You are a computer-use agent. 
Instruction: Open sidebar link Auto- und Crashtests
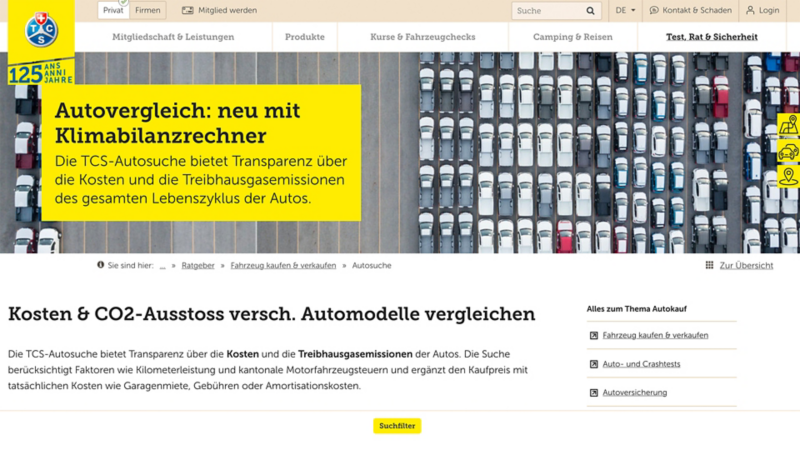click(x=641, y=364)
